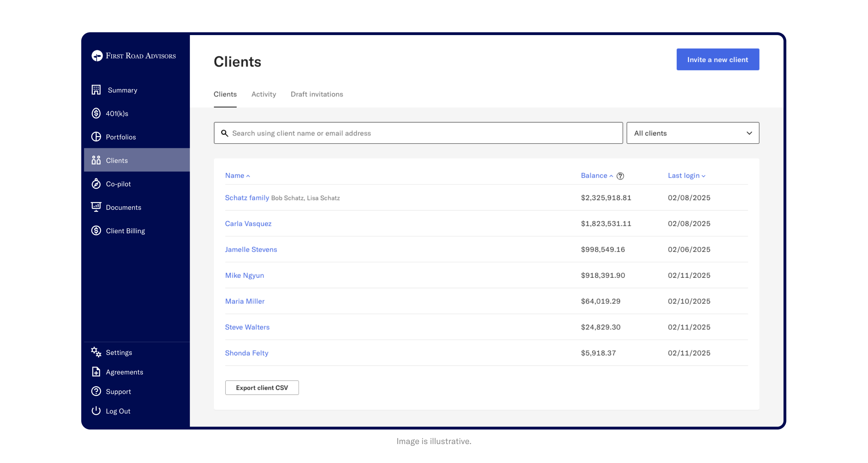Open Documents section
This screenshot has width=868, height=463.
tap(124, 208)
